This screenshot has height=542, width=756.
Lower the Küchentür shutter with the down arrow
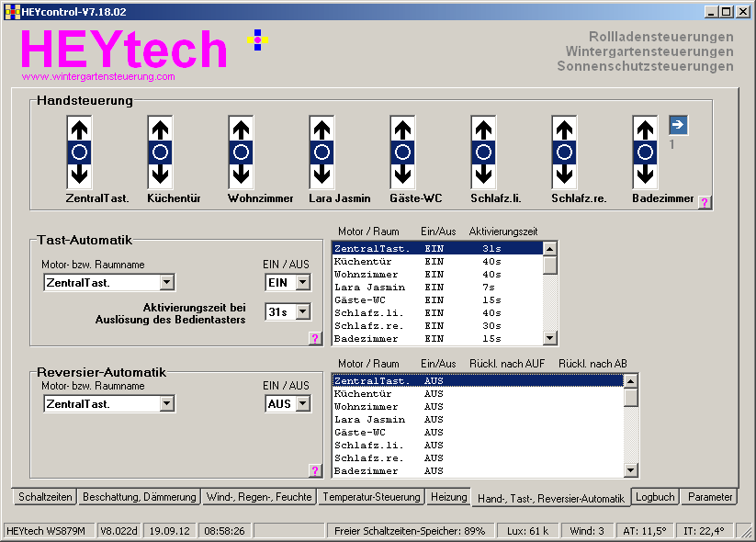(x=160, y=176)
